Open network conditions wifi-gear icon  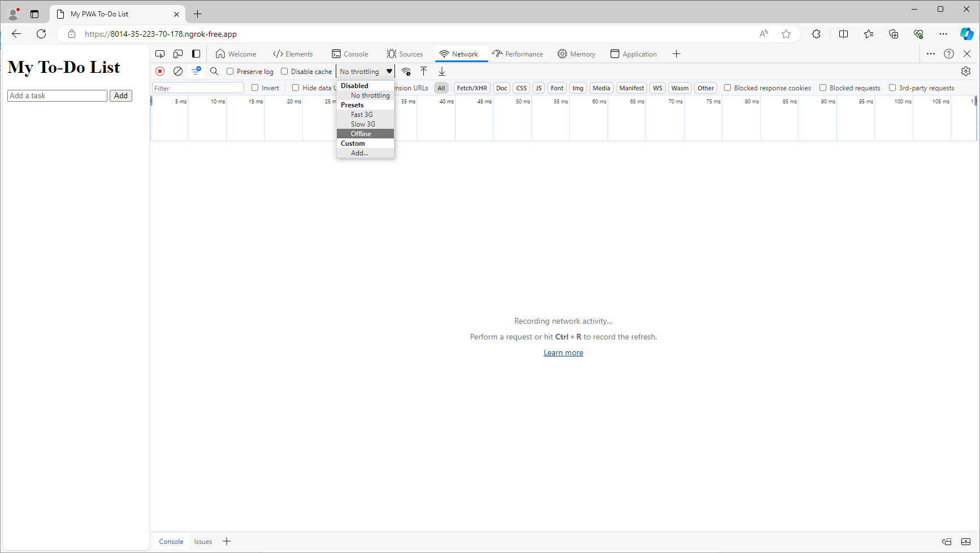tap(406, 71)
